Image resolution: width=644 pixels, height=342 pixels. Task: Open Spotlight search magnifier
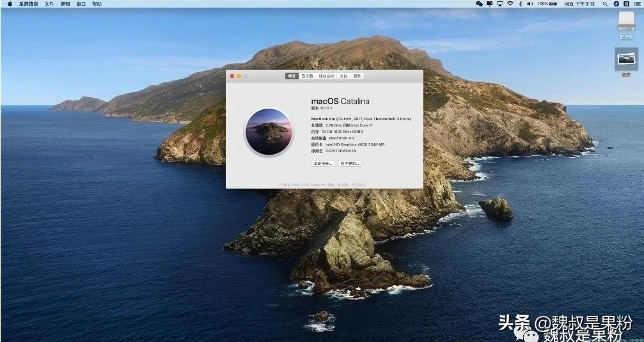pos(605,4)
